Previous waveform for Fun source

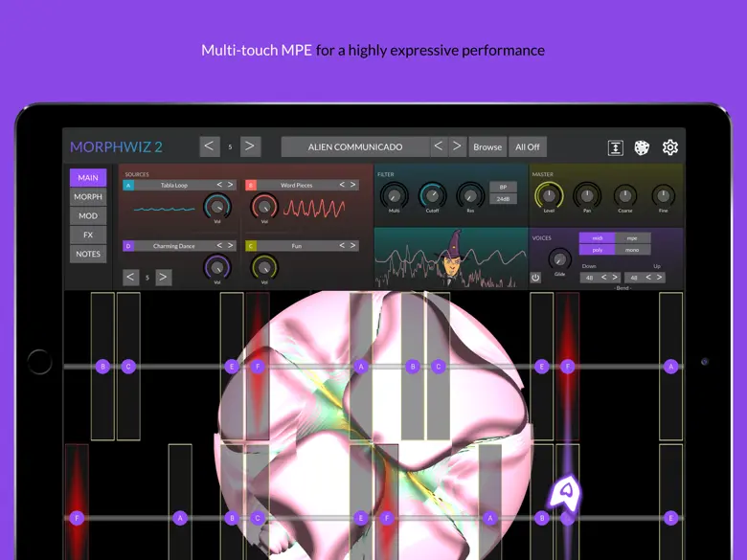[x=342, y=245]
